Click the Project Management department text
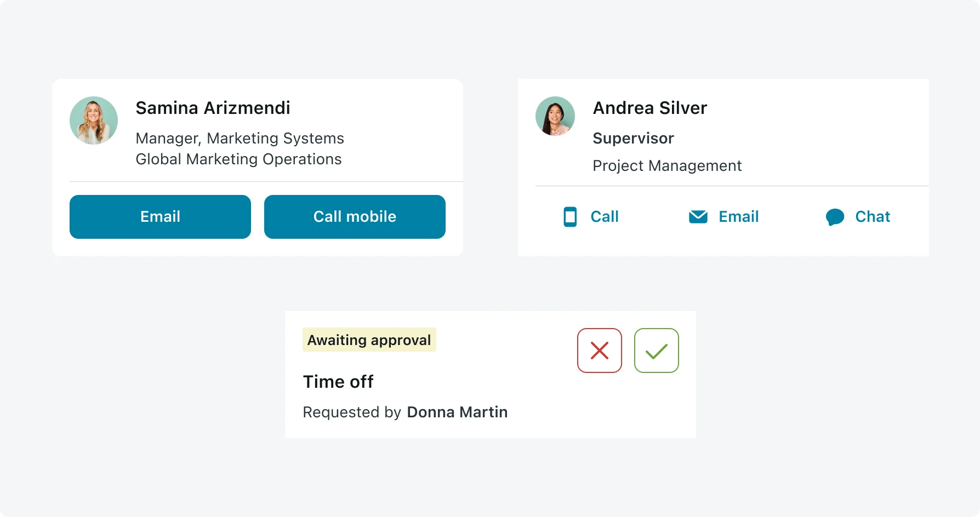Image resolution: width=980 pixels, height=517 pixels. pos(666,165)
